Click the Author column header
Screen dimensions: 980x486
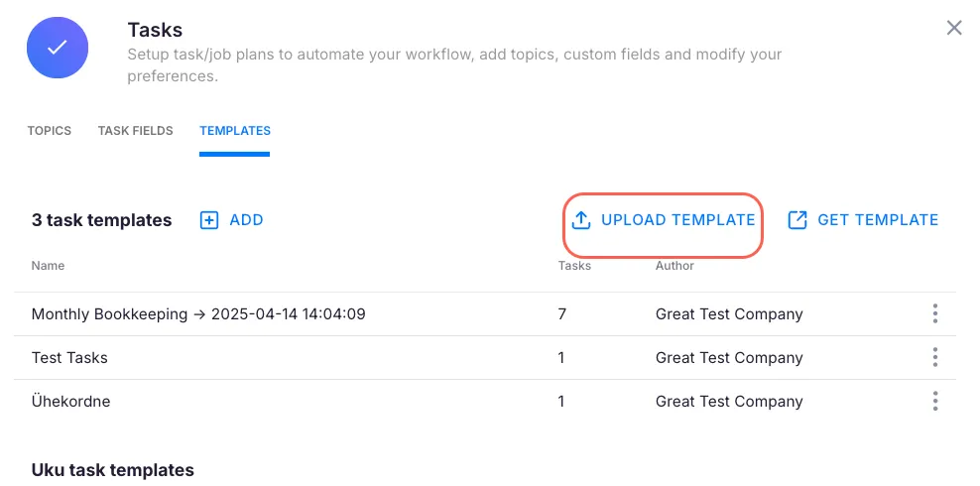click(x=674, y=266)
